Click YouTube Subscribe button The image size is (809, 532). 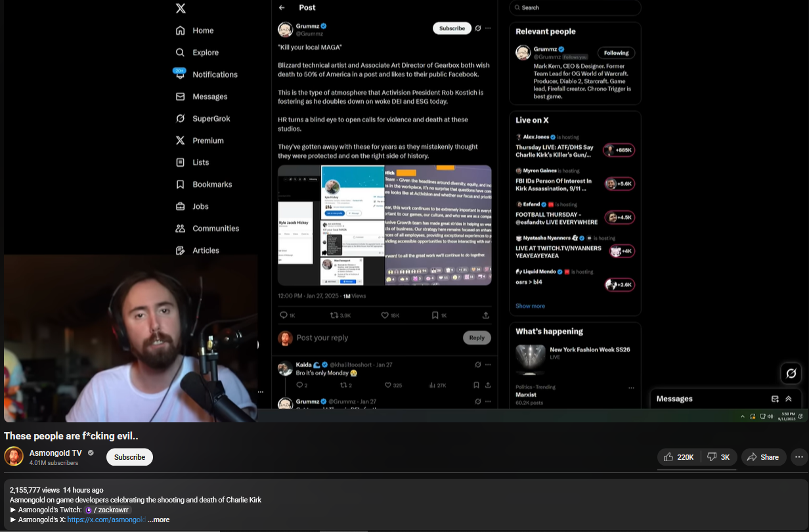point(129,457)
